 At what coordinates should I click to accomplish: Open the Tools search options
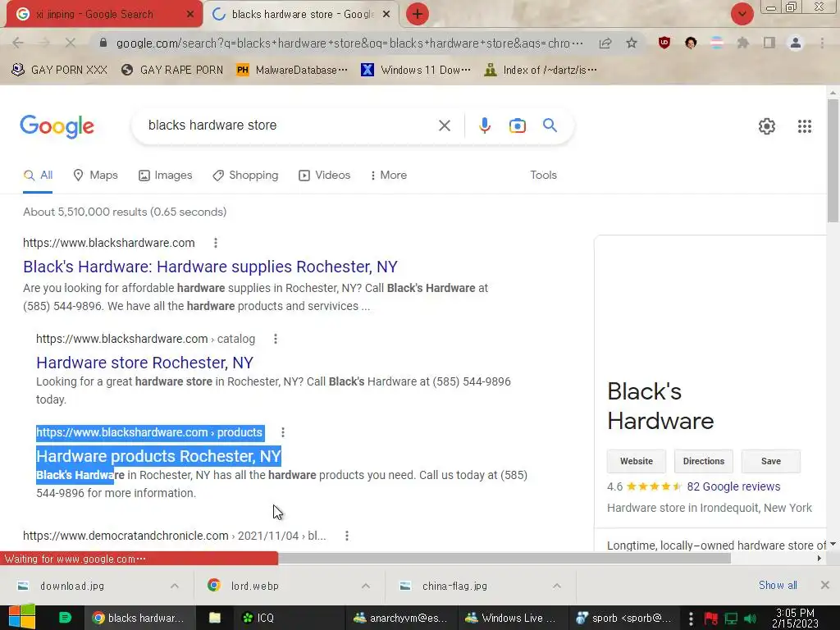click(x=543, y=176)
